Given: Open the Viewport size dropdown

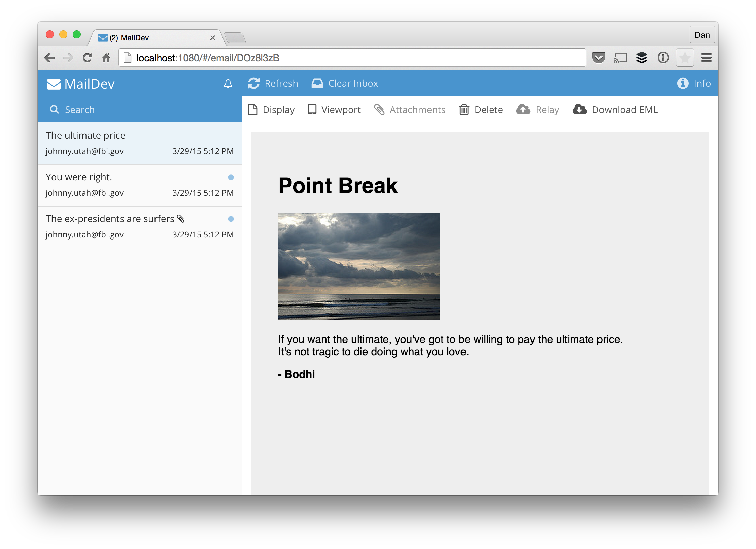Looking at the screenshot, I should (x=334, y=109).
